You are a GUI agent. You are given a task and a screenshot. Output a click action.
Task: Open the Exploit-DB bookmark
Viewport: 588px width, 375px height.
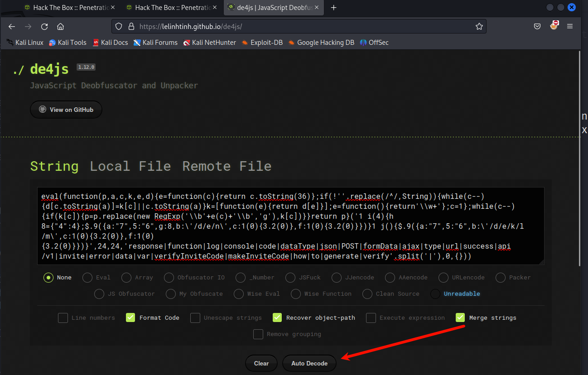point(262,43)
